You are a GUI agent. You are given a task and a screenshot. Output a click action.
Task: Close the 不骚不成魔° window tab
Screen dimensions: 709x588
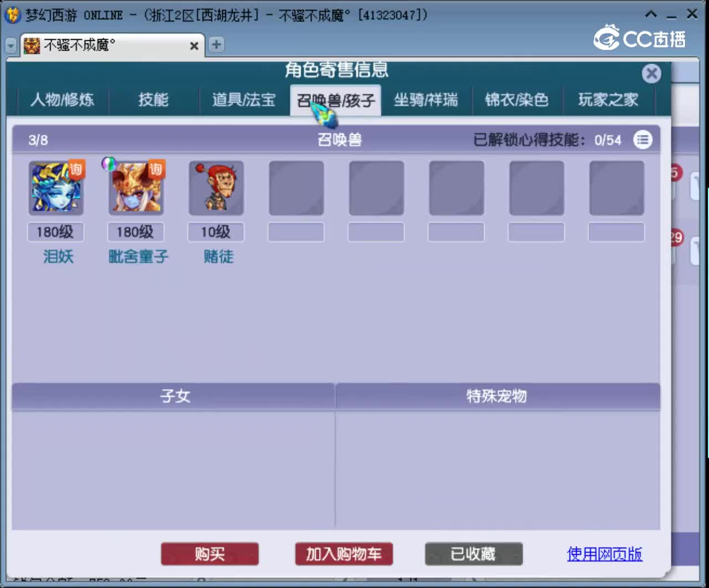(194, 46)
